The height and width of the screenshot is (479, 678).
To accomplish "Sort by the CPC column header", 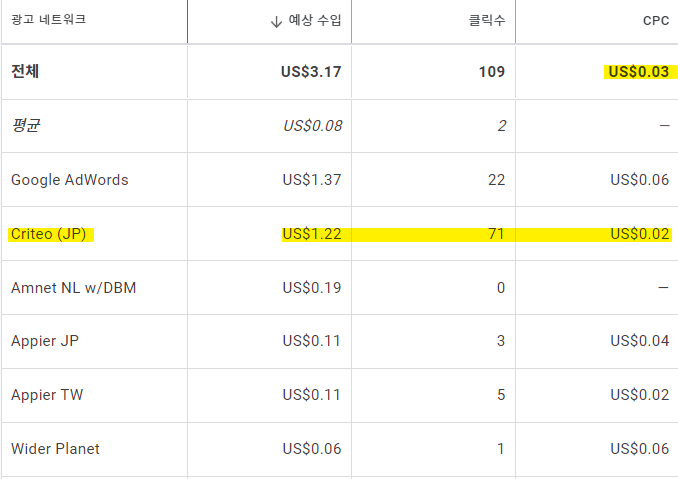I will point(656,21).
